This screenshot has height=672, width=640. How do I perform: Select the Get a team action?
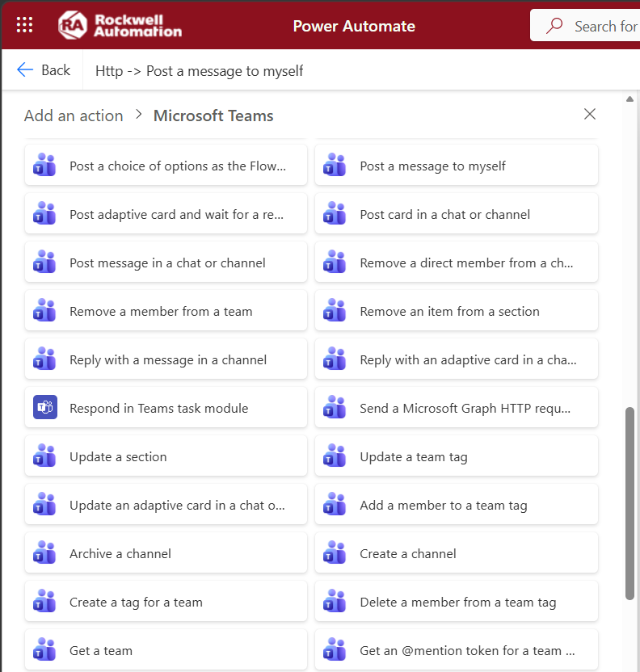coord(166,649)
